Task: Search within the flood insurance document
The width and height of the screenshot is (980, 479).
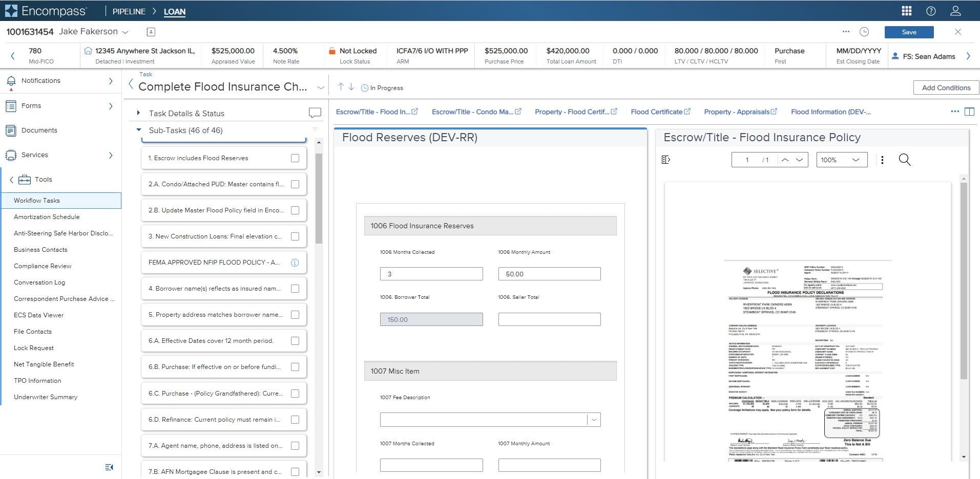Action: coord(905,160)
